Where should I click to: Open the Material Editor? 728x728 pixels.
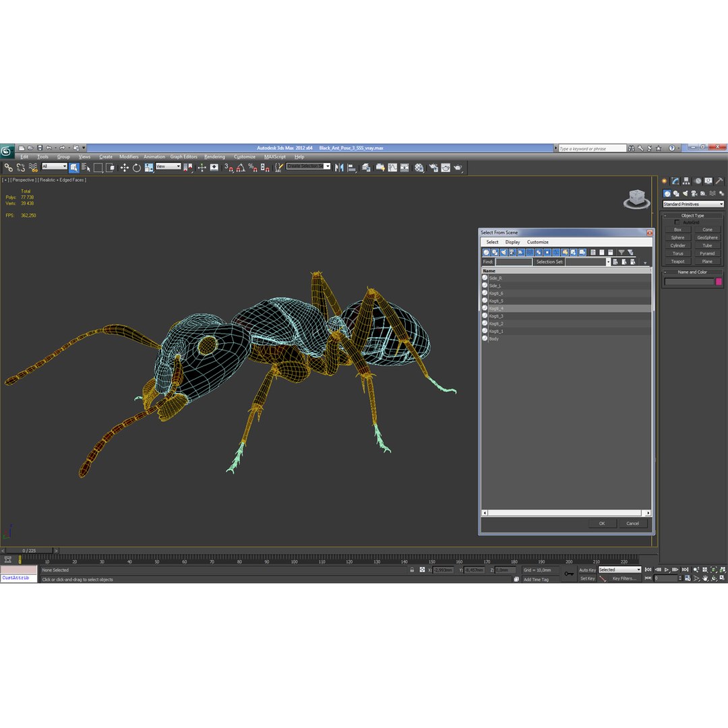click(x=419, y=168)
